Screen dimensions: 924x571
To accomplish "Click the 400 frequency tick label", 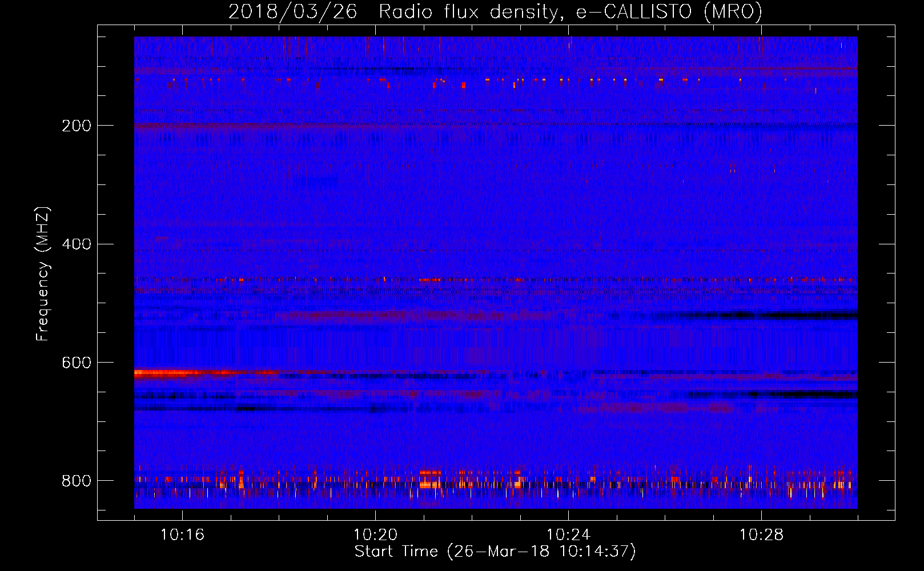I will point(77,244).
